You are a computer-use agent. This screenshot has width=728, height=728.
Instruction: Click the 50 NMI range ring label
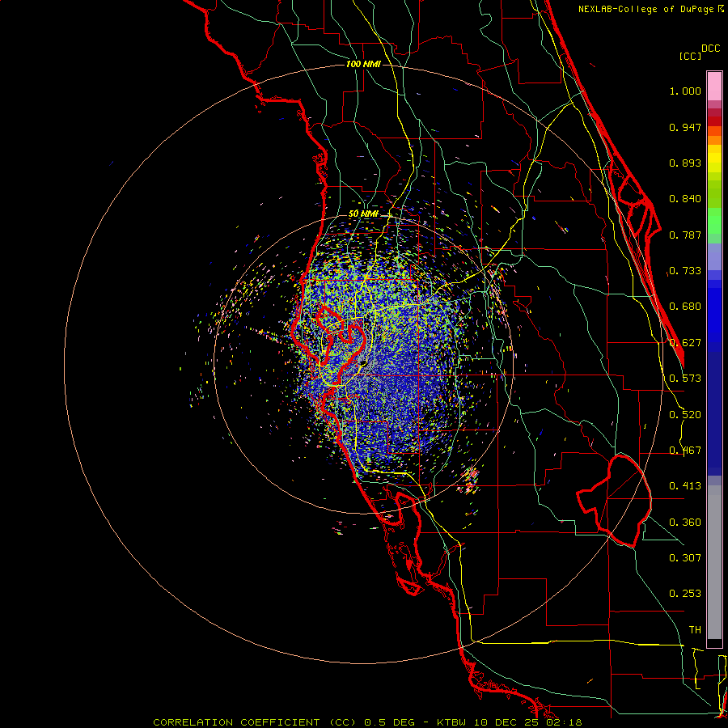pos(363,214)
